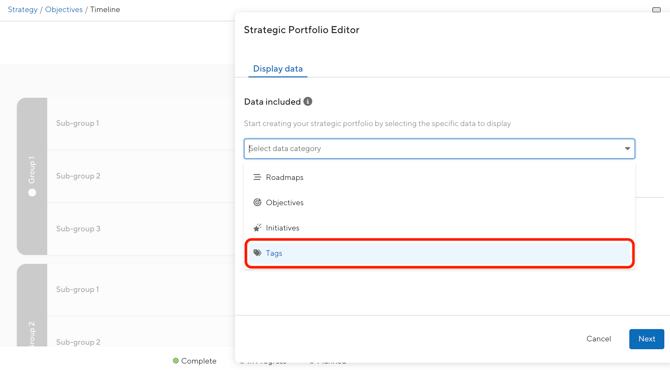
Task: Cancel the Strategic Portfolio Editor
Action: coord(599,339)
